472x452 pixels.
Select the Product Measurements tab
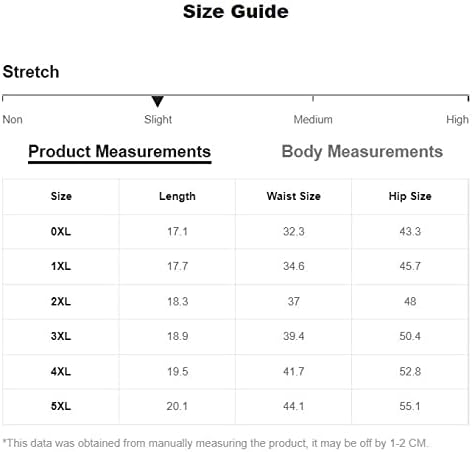(120, 152)
